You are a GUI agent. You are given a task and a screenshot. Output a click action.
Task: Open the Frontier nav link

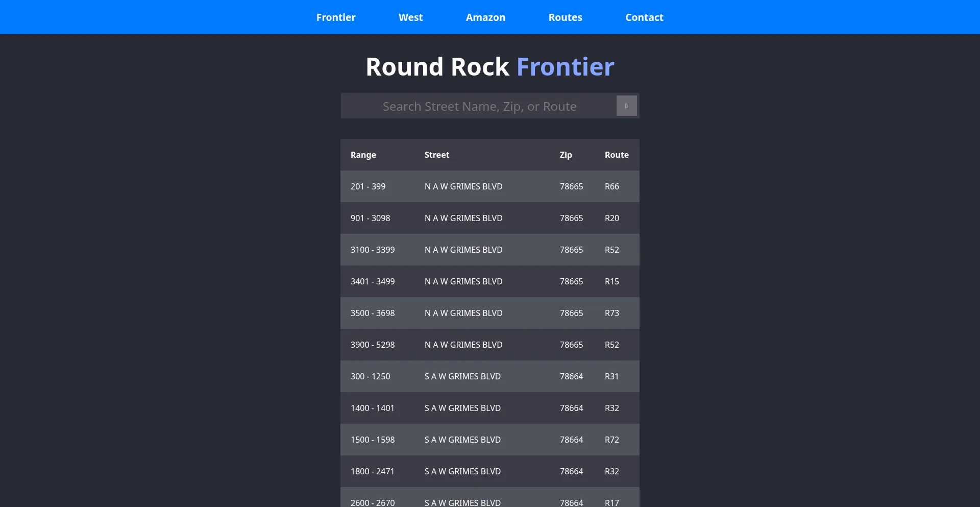tap(336, 17)
